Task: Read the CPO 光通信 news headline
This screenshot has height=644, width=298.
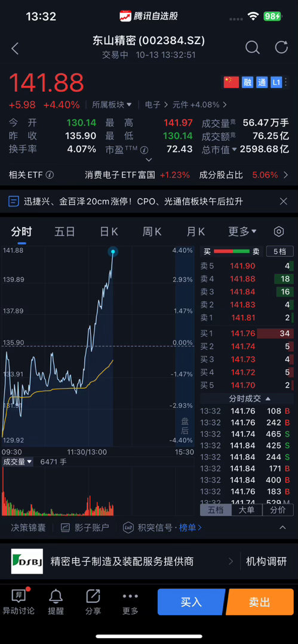Action: coord(133,202)
